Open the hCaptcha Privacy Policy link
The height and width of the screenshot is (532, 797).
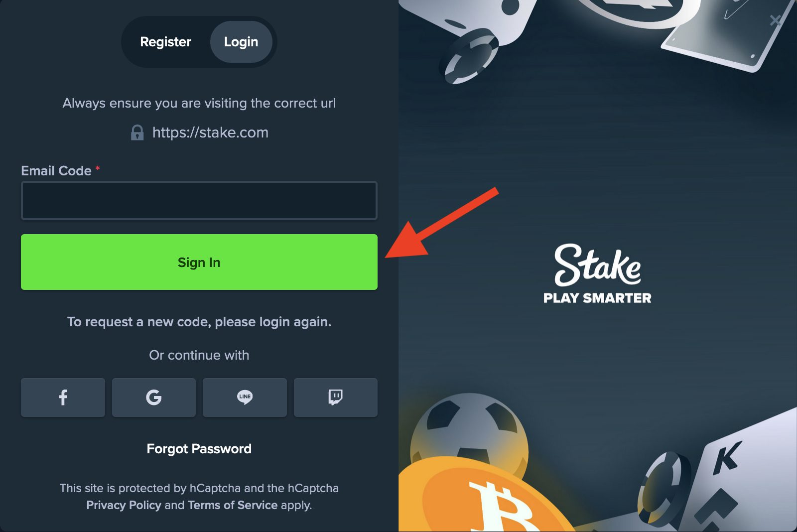click(x=124, y=505)
